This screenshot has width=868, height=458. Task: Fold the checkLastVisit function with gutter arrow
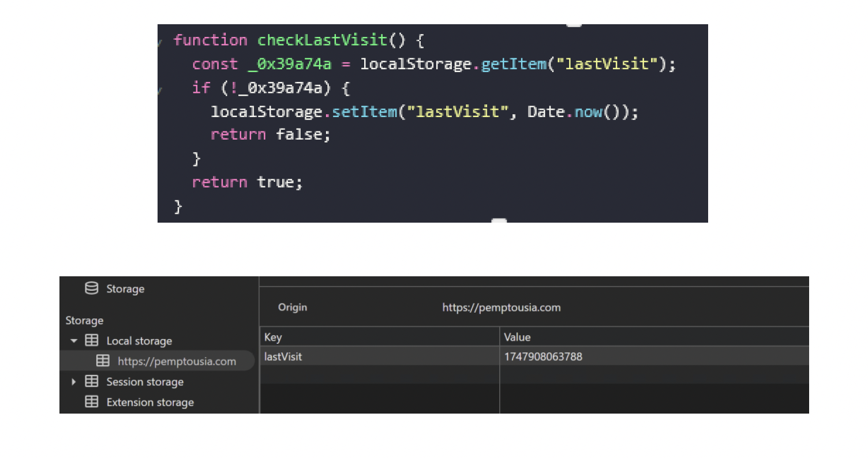160,40
